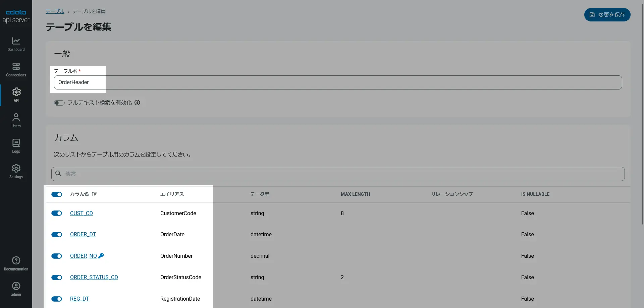Click the info icon beside フルテキスト検索を有効化
644x308 pixels.
[x=137, y=103]
